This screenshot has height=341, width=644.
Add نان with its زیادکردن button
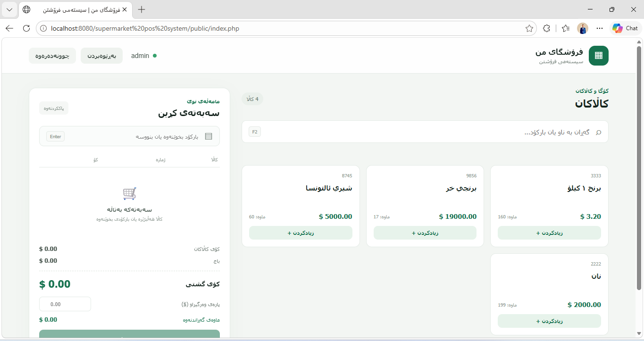pos(549,321)
